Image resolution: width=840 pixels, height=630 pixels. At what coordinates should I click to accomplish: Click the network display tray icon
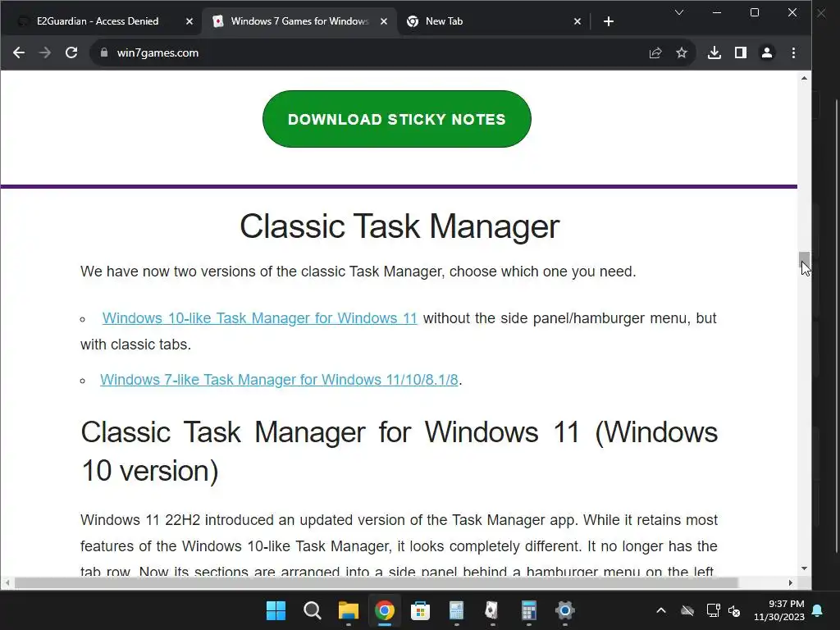click(x=713, y=610)
